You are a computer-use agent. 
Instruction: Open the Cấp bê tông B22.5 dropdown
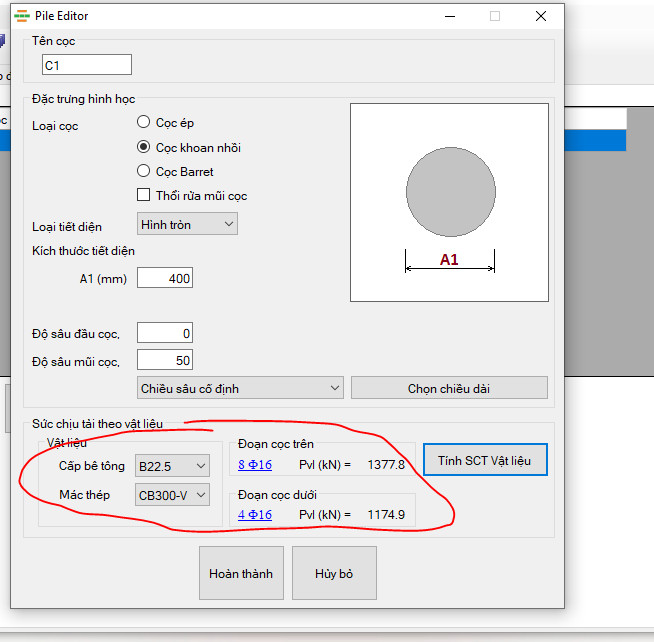pyautogui.click(x=172, y=466)
